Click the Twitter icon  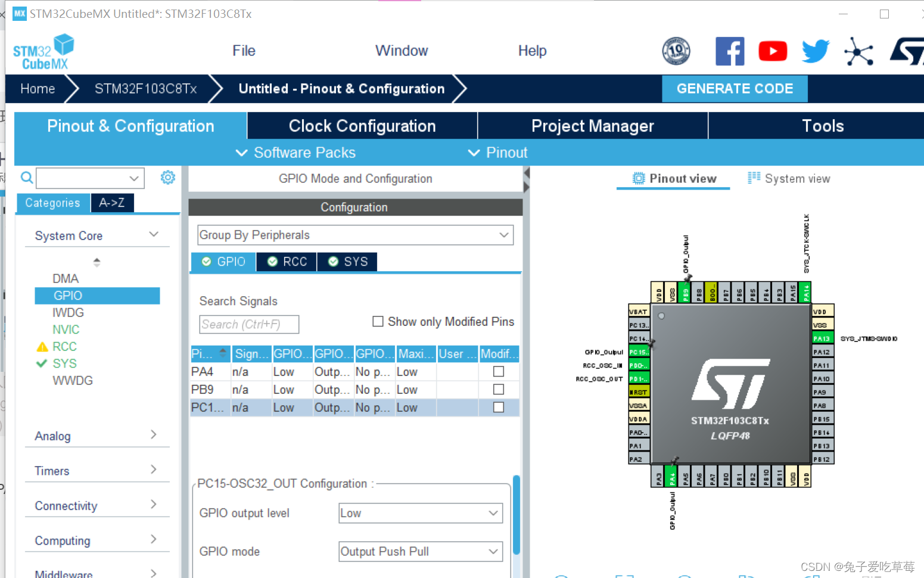click(814, 51)
